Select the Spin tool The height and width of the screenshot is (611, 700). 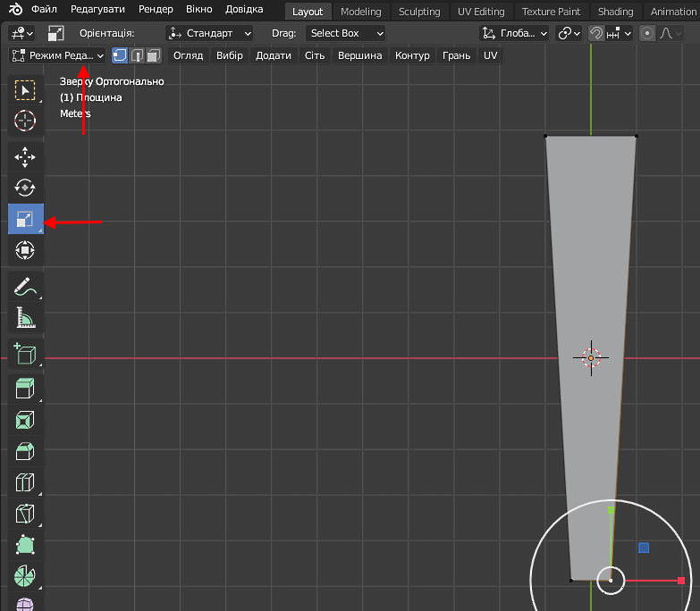click(25, 576)
